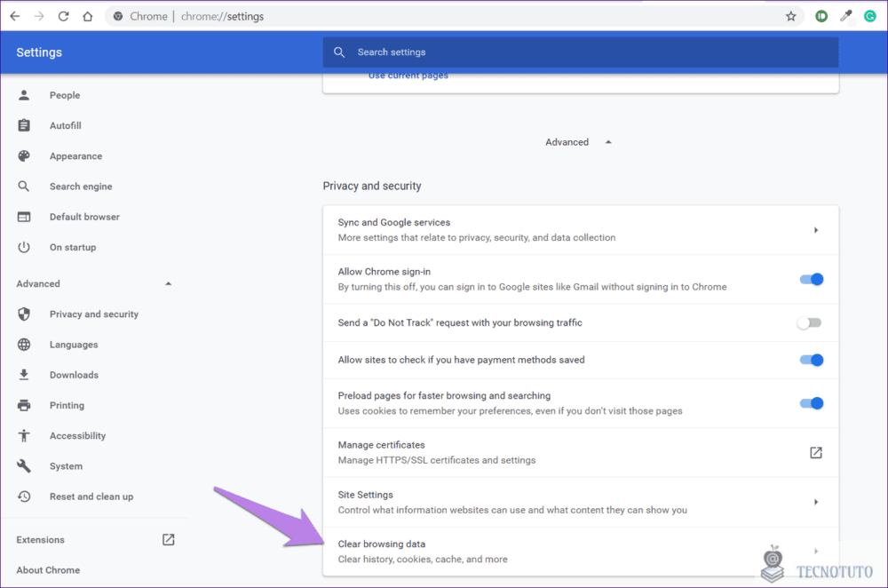Click the System wrench icon
The width and height of the screenshot is (888, 588).
click(24, 465)
